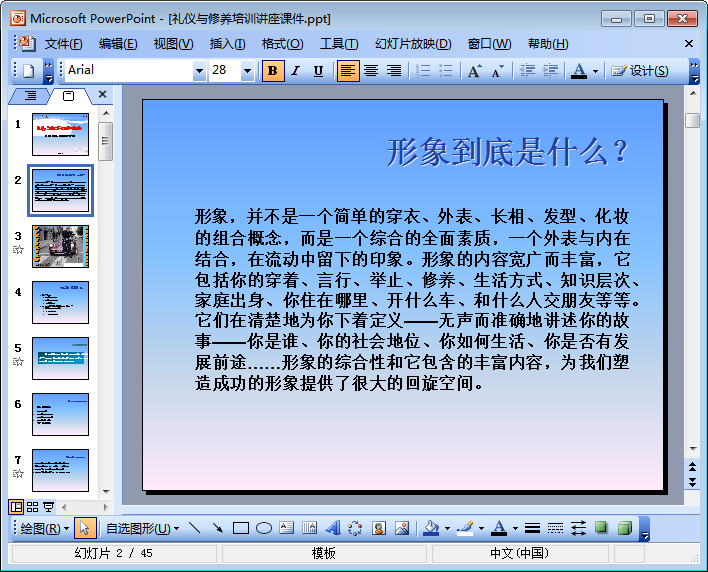Insert clip art
Viewport: 708px width, 572px height.
(x=379, y=528)
